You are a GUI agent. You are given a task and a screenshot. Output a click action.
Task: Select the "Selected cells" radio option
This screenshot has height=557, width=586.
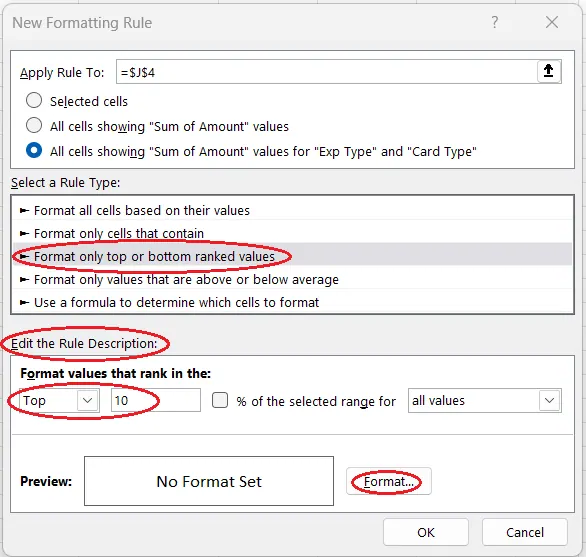pos(34,101)
